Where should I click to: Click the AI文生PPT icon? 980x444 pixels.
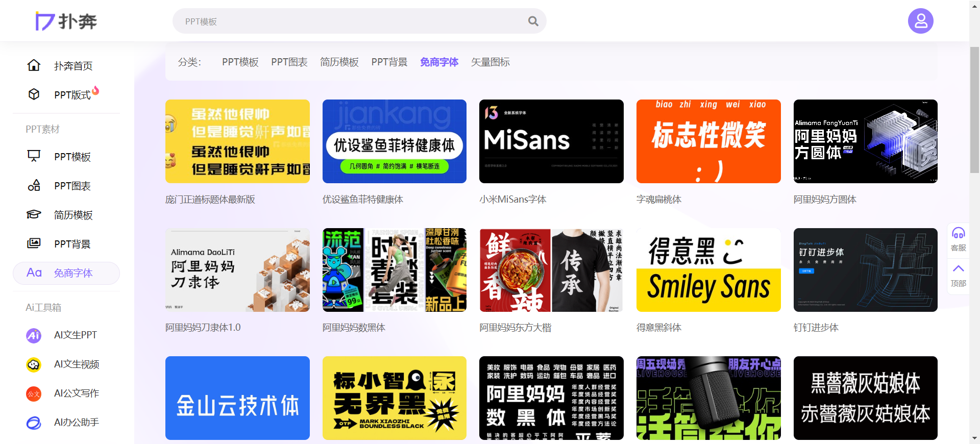[x=34, y=335]
